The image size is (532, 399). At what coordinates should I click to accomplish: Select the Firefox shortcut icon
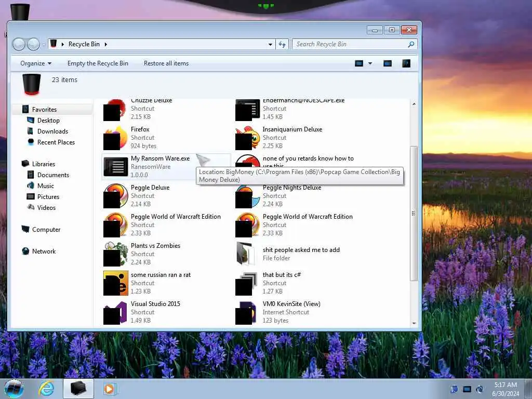(115, 138)
